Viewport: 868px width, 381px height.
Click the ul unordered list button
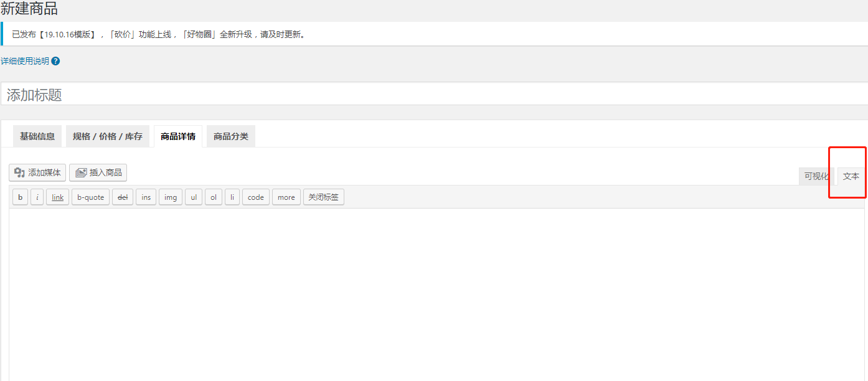pyautogui.click(x=194, y=197)
